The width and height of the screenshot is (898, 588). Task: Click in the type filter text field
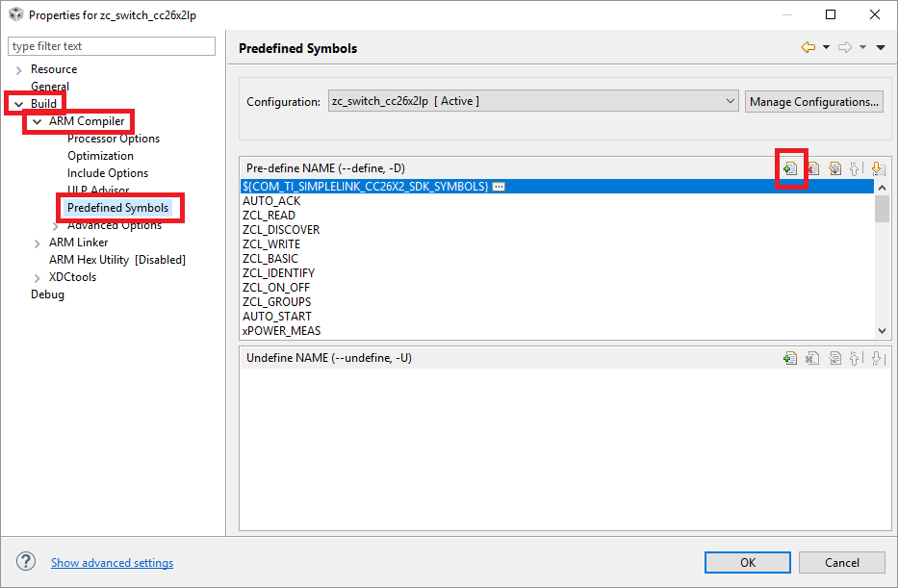(x=112, y=46)
